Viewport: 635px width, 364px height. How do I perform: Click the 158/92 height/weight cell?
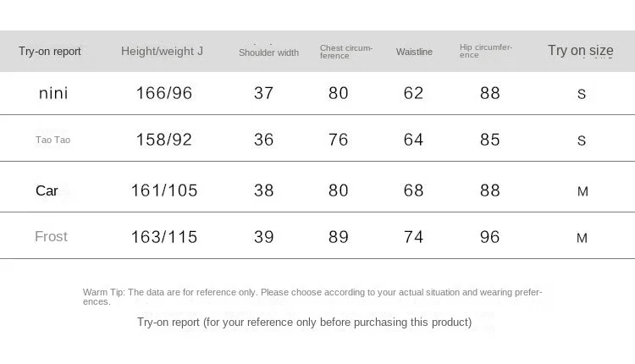coord(164,140)
